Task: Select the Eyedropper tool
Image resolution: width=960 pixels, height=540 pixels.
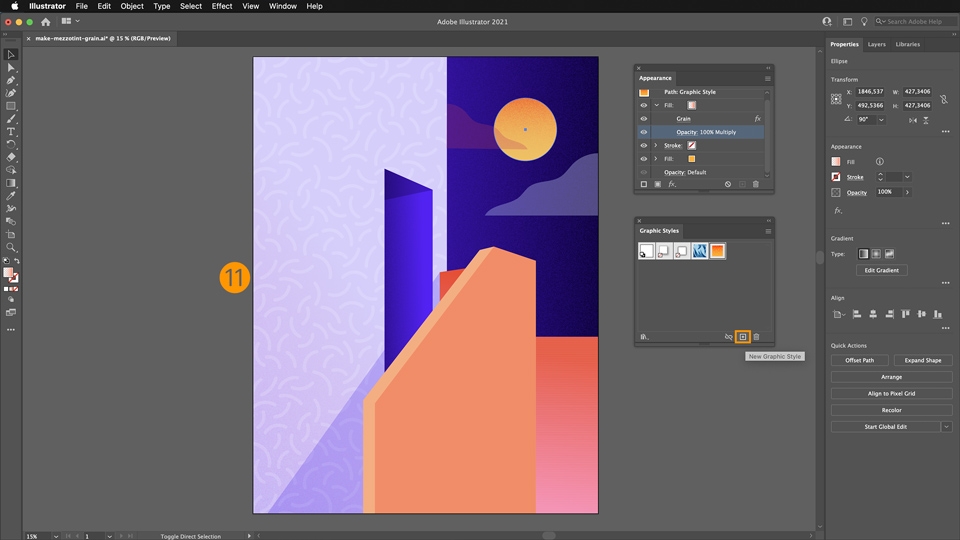Action: click(x=10, y=196)
